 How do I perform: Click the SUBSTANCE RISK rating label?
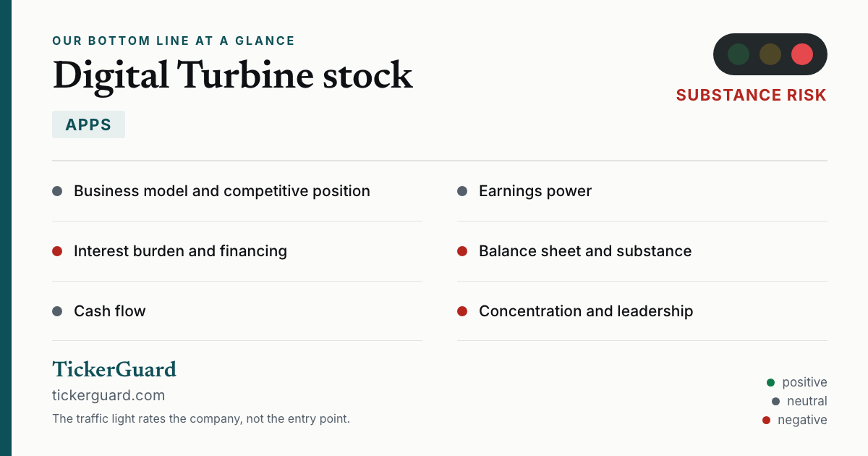(x=752, y=96)
